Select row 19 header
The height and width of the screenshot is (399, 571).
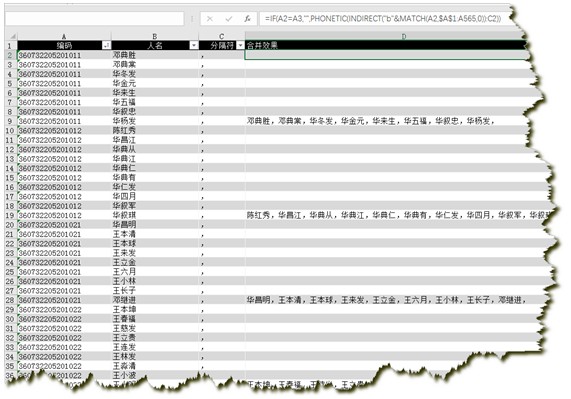10,215
